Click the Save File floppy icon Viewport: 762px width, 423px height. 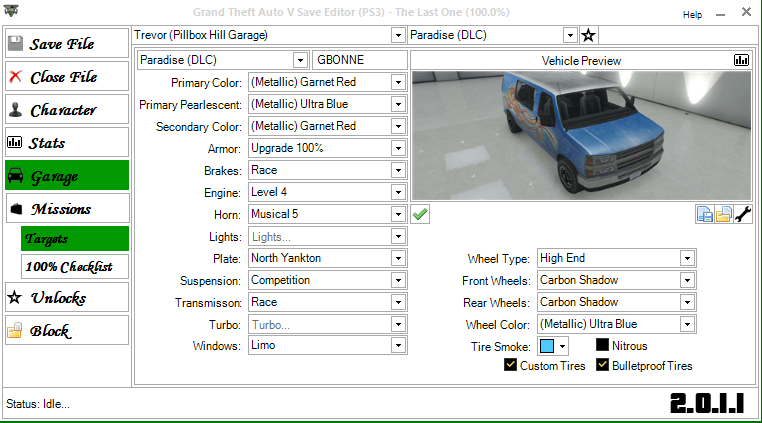pos(16,43)
